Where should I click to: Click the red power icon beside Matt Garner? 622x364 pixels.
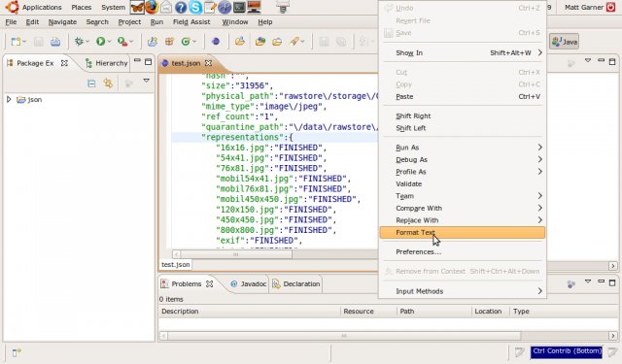tap(611, 7)
